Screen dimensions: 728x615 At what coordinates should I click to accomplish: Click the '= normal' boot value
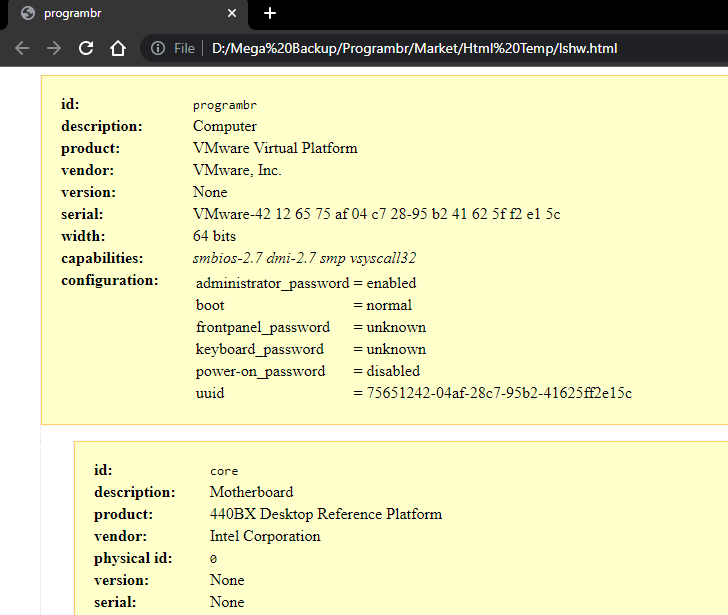pyautogui.click(x=383, y=305)
